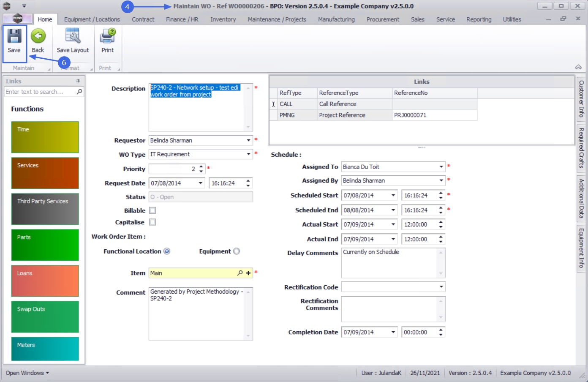Viewport: 588px width, 382px height.
Task: Click the magnifier icon in the Item field
Action: 240,273
